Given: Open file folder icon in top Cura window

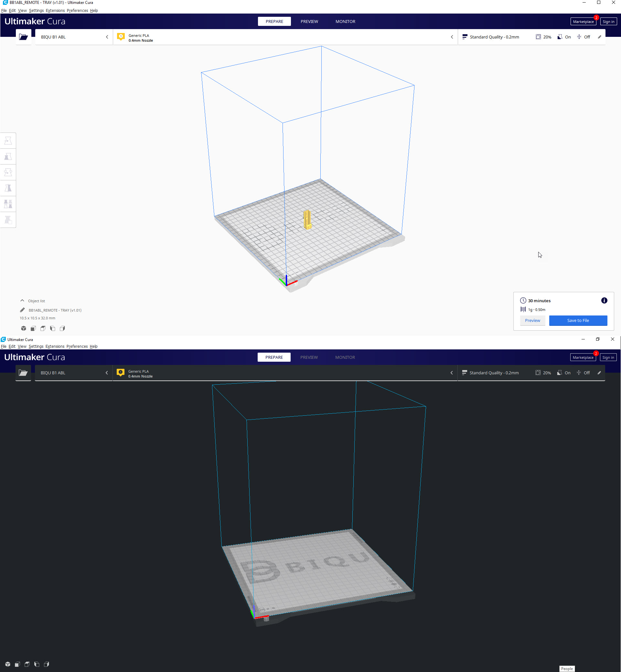Looking at the screenshot, I should 24,37.
